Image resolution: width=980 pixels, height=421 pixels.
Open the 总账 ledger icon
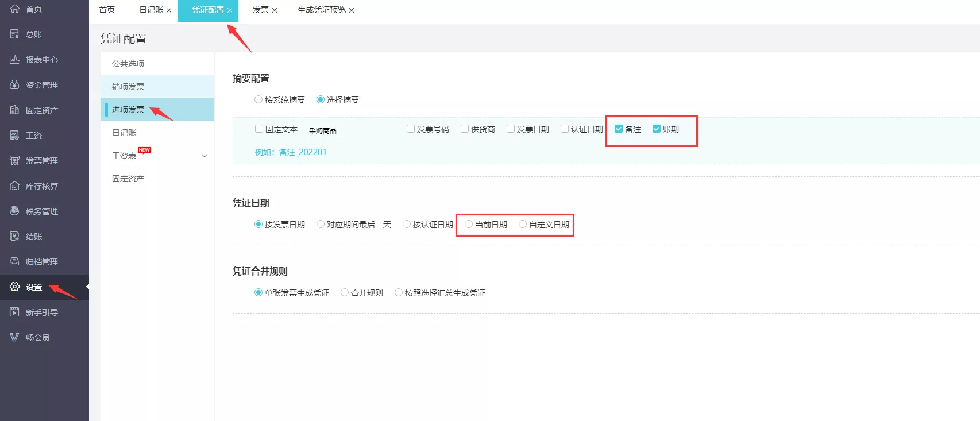click(15, 34)
